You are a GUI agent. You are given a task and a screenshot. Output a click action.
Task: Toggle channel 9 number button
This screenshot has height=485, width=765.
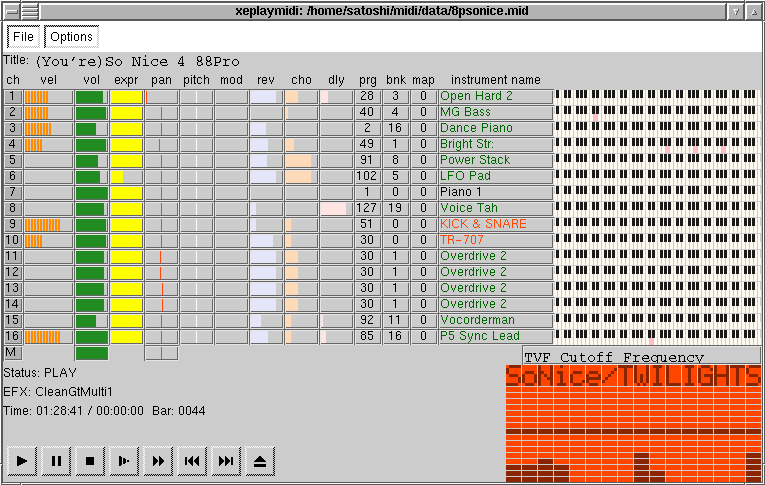[13, 224]
